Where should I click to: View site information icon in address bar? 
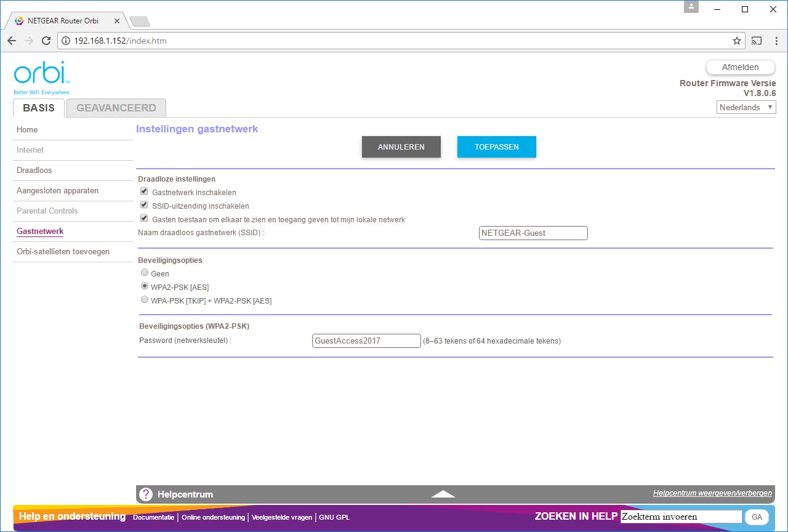66,41
